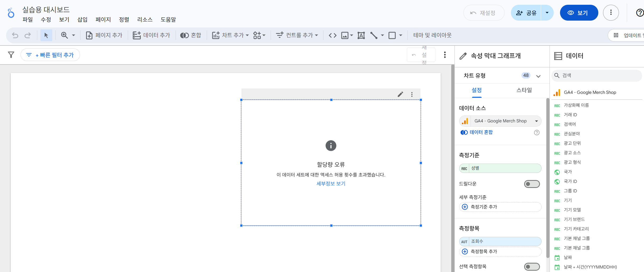644x272 pixels.
Task: Open the community visualizations components icon
Action: click(259, 35)
